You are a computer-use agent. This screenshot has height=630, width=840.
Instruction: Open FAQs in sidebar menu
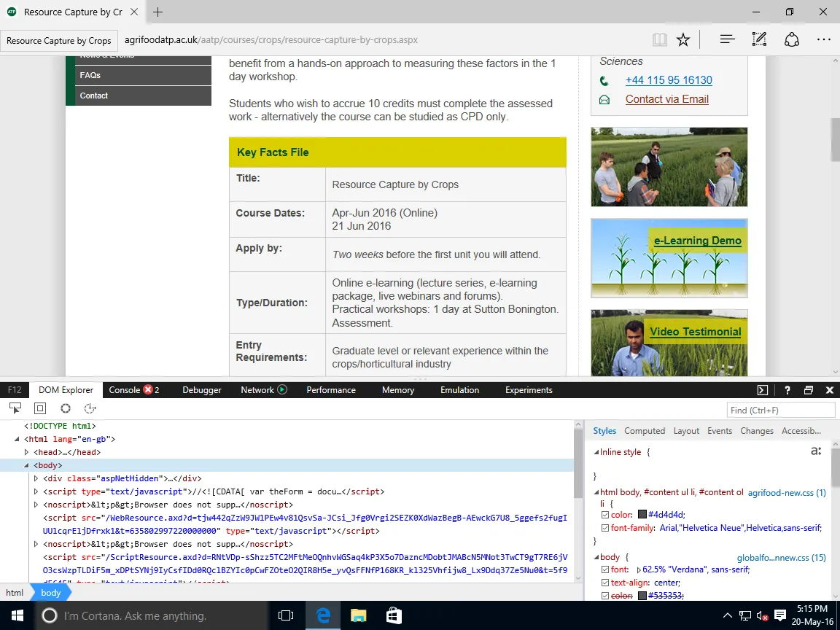(x=143, y=76)
